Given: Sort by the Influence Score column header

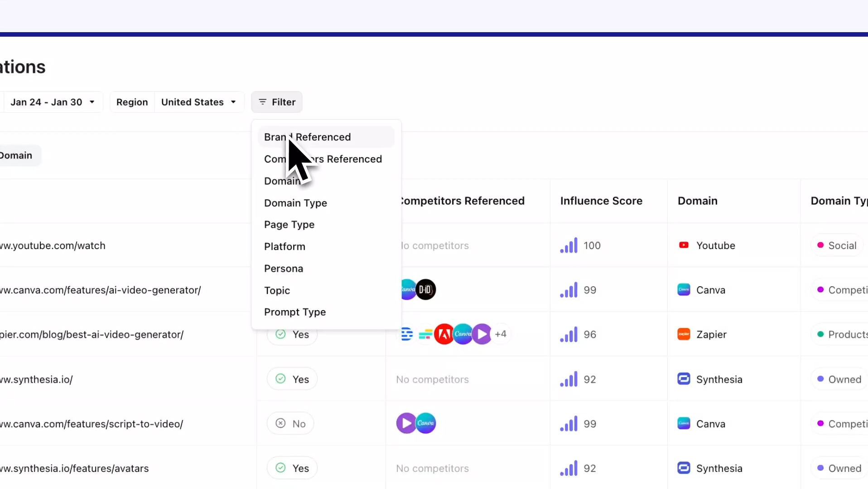Looking at the screenshot, I should pos(601,201).
